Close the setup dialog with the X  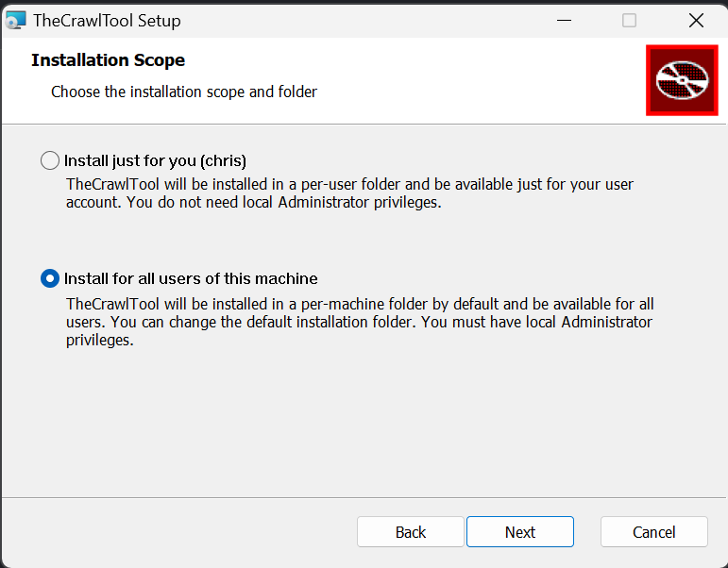pyautogui.click(x=696, y=20)
